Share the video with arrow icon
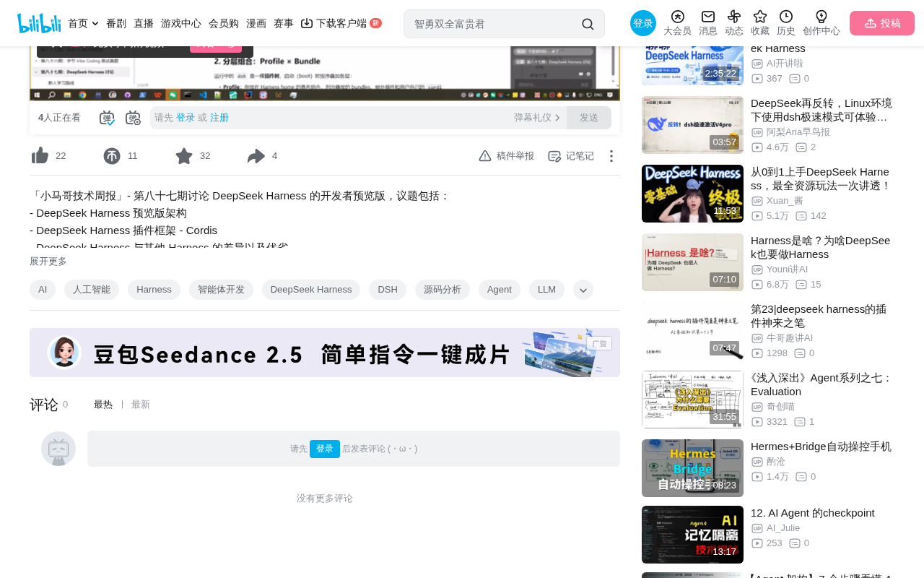The height and width of the screenshot is (578, 924). 256,156
